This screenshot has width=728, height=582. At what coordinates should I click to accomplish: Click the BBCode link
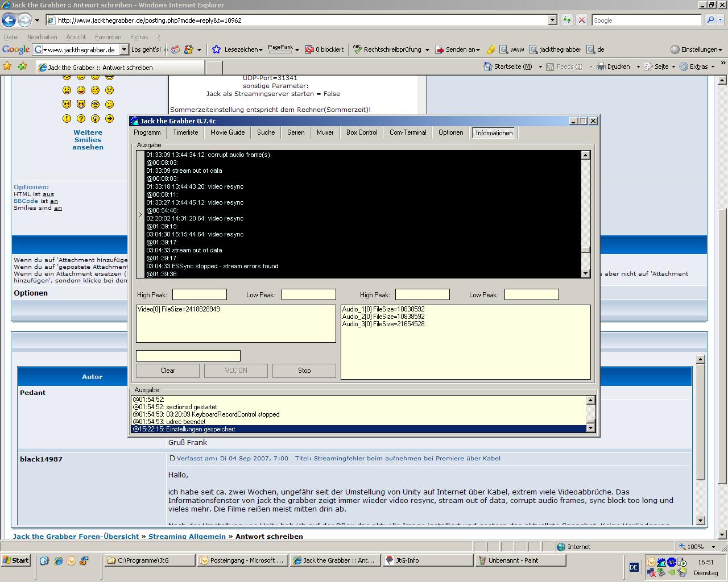[x=26, y=201]
